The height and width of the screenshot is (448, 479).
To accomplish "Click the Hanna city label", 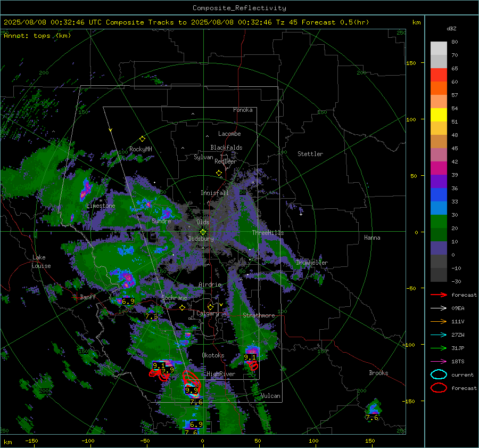I will coord(372,238).
